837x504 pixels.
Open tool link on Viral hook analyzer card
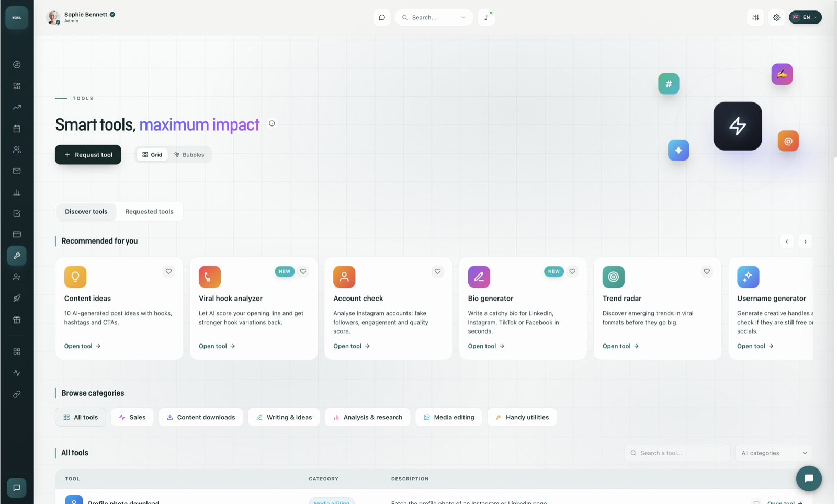pos(217,346)
